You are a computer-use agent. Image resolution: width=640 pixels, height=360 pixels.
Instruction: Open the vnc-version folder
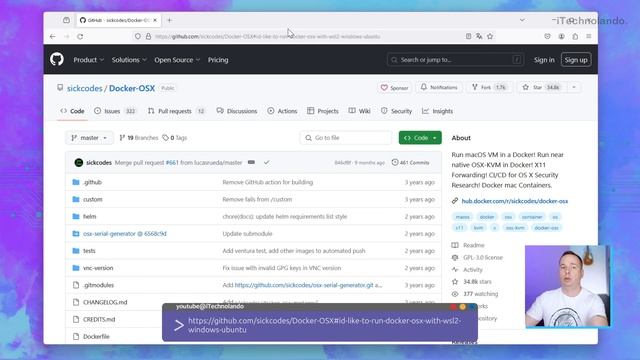click(98, 268)
